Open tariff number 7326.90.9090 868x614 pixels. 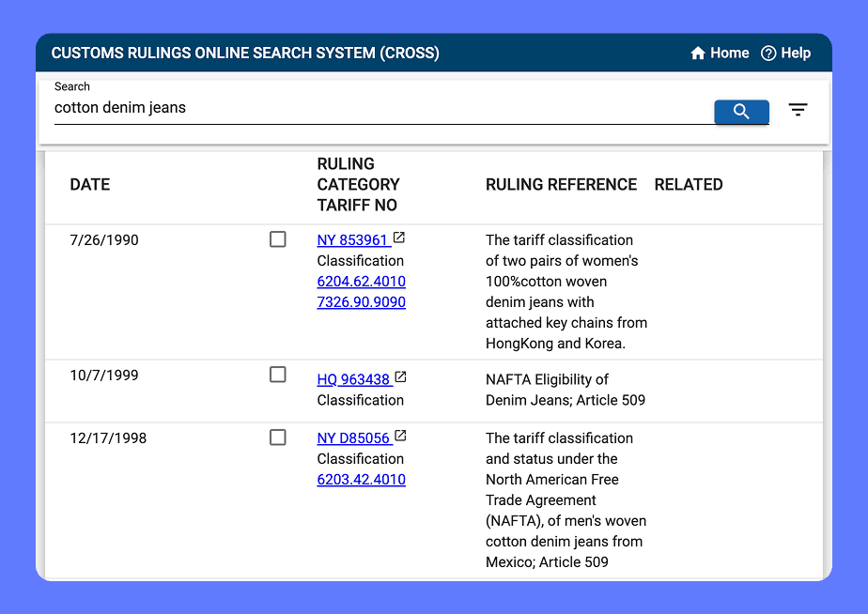pos(361,302)
